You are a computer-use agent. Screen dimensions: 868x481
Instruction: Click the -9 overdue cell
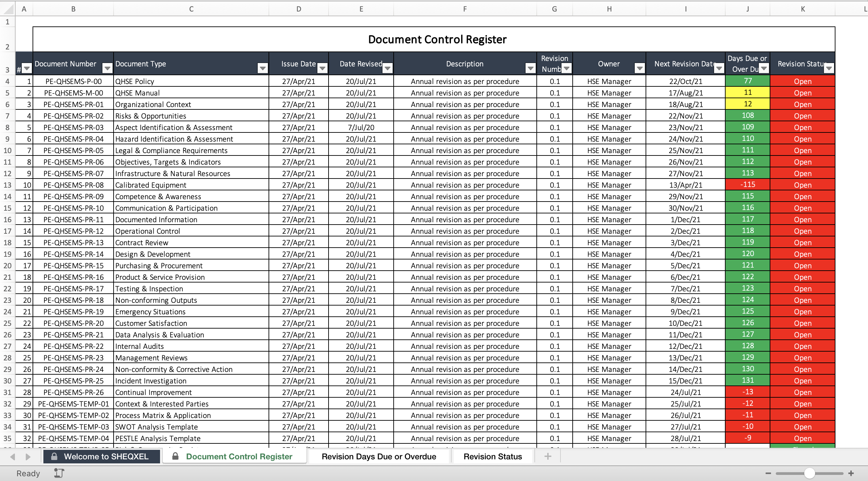coord(748,438)
